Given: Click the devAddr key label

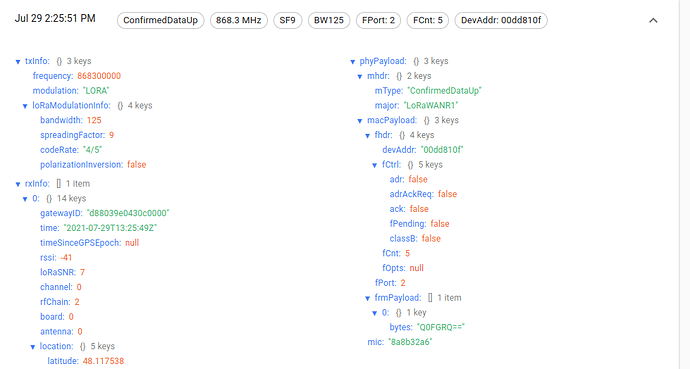Looking at the screenshot, I should [x=400, y=150].
